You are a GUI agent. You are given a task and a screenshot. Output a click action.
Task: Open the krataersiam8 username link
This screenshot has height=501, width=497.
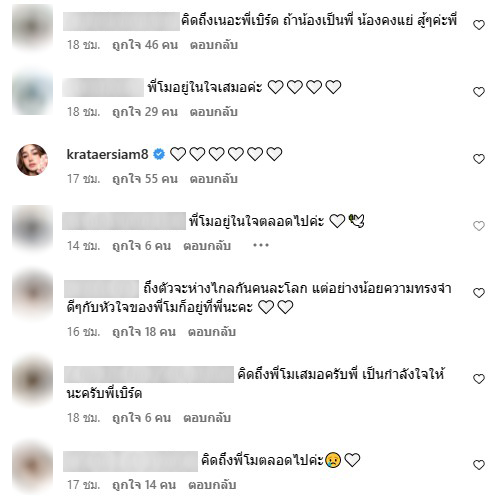107,154
